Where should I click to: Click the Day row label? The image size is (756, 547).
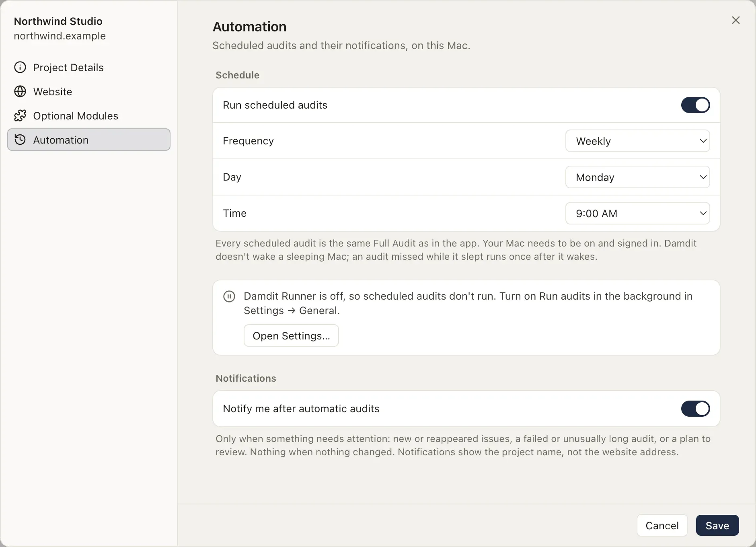(232, 177)
